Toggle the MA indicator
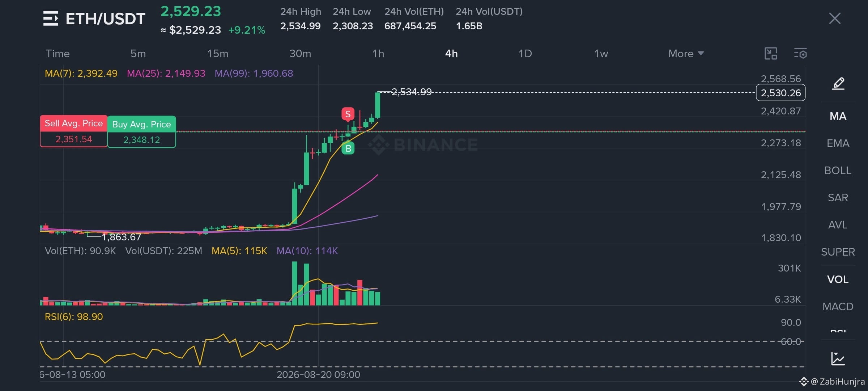Screen dimensions: 868x391 (838, 116)
